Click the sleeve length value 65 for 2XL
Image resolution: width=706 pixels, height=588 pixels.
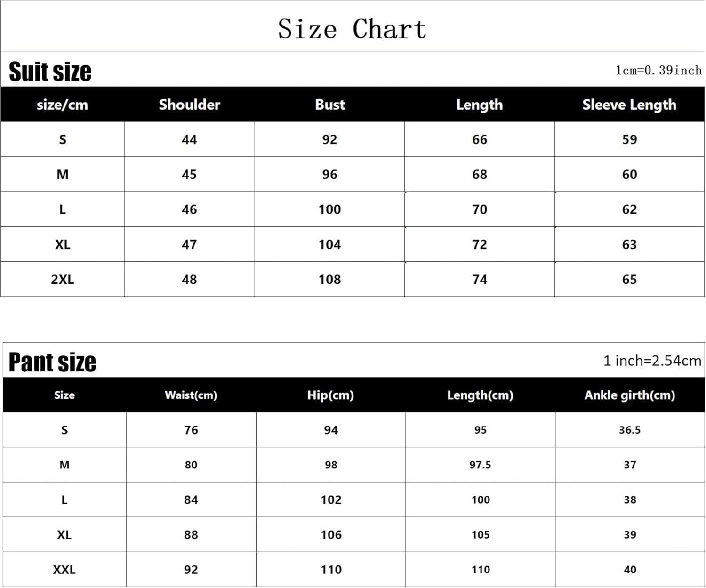629,280
